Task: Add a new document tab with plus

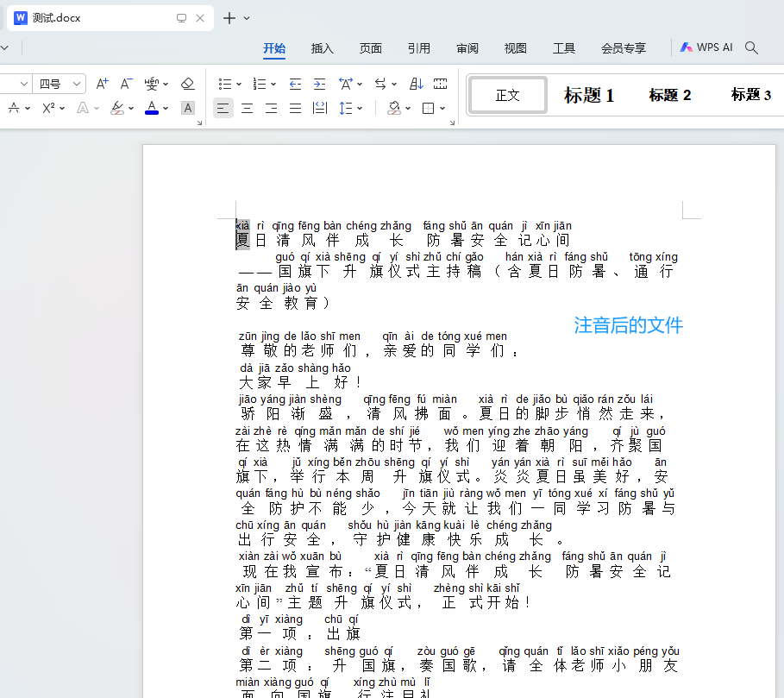Action: tap(229, 18)
